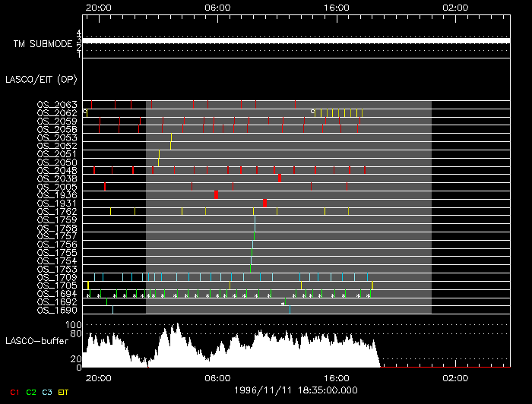Select the OS_1762 row label
The width and height of the screenshot is (532, 404).
click(57, 211)
